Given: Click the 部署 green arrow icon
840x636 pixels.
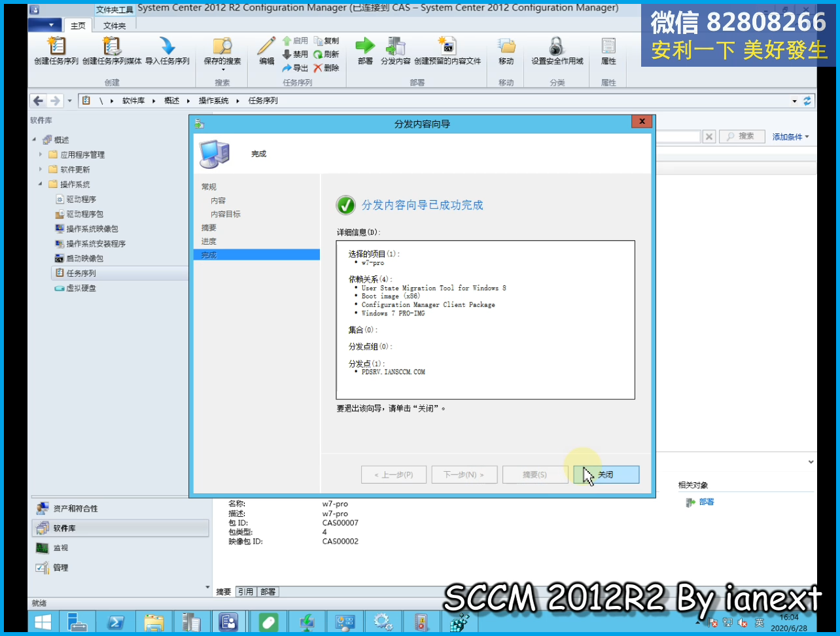Looking at the screenshot, I should click(x=365, y=46).
